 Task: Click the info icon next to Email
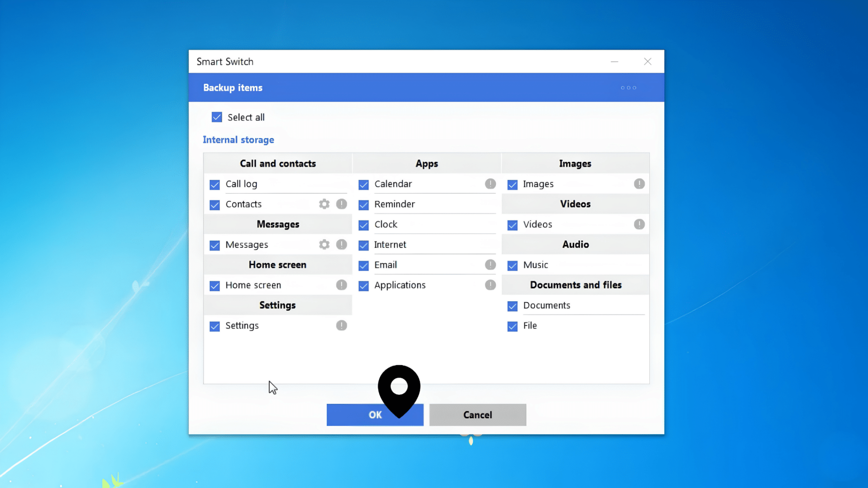click(490, 265)
